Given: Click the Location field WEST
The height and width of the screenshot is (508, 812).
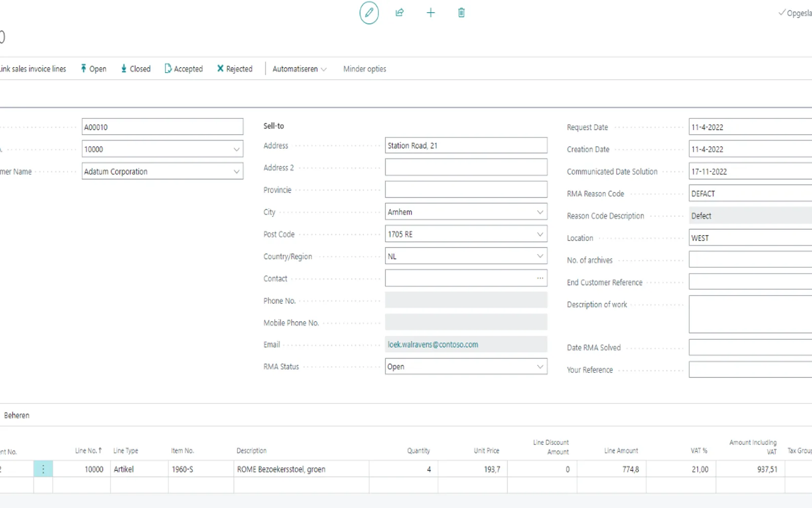Looking at the screenshot, I should click(x=750, y=238).
